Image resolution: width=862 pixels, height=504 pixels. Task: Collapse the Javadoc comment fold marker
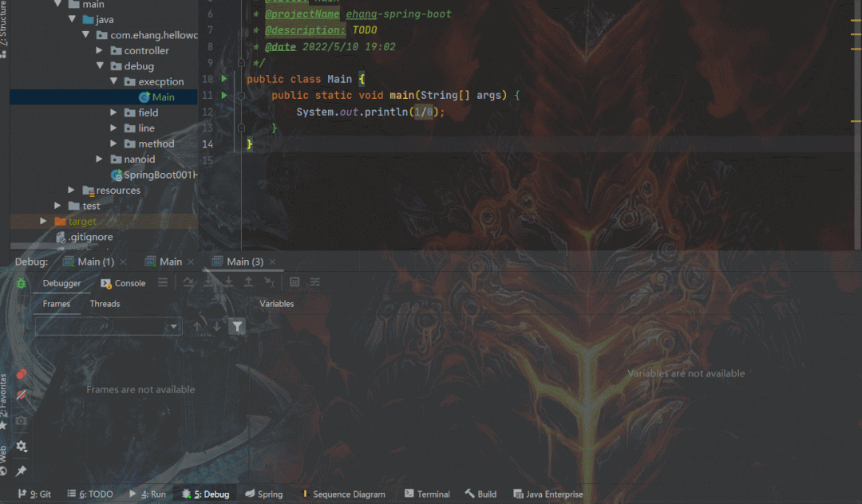[x=241, y=62]
